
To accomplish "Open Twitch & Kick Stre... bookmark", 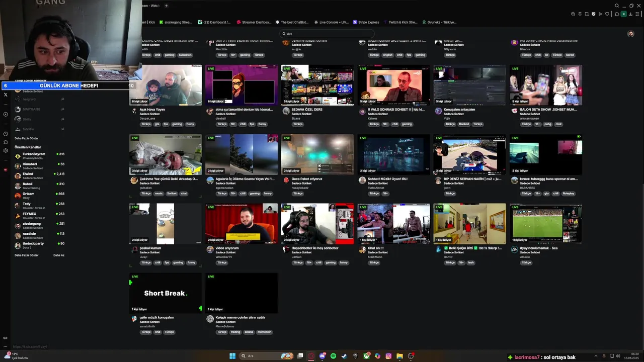I will tap(400, 22).
